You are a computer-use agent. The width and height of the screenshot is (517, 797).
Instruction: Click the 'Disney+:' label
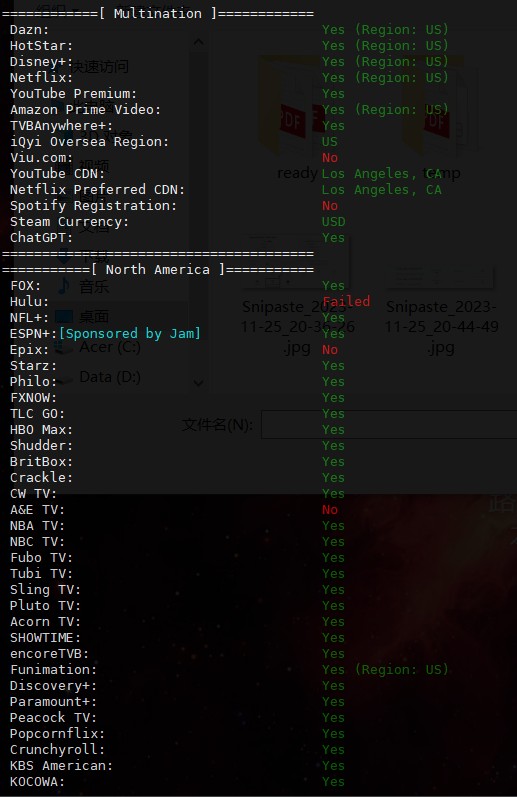[x=42, y=62]
